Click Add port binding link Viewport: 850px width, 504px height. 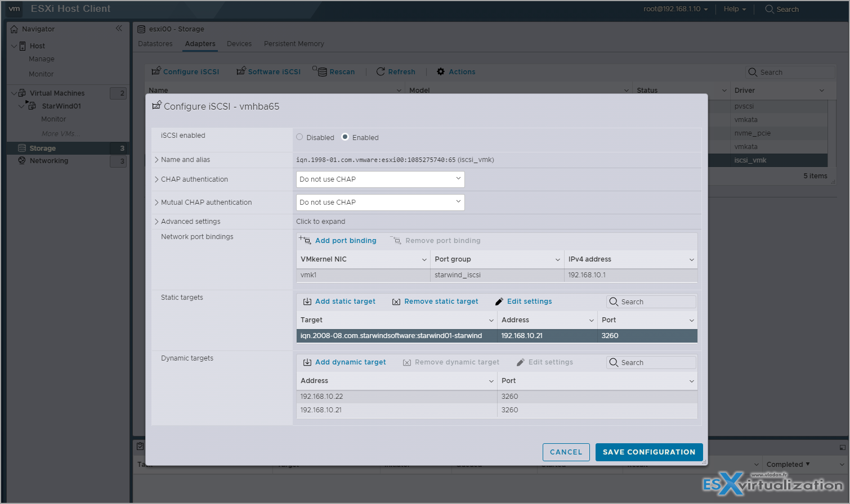coord(346,241)
